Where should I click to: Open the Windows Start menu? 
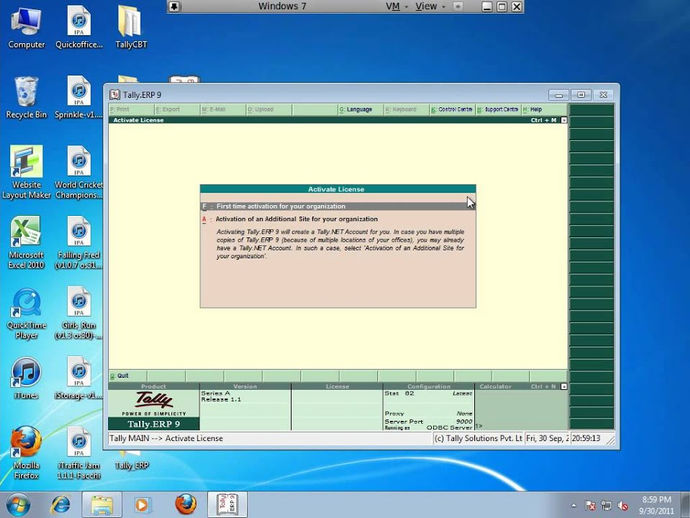tap(18, 505)
